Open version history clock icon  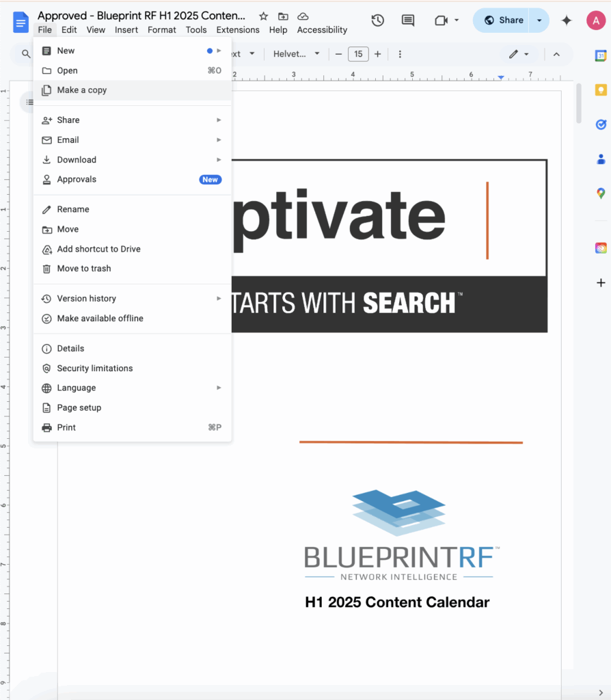377,21
